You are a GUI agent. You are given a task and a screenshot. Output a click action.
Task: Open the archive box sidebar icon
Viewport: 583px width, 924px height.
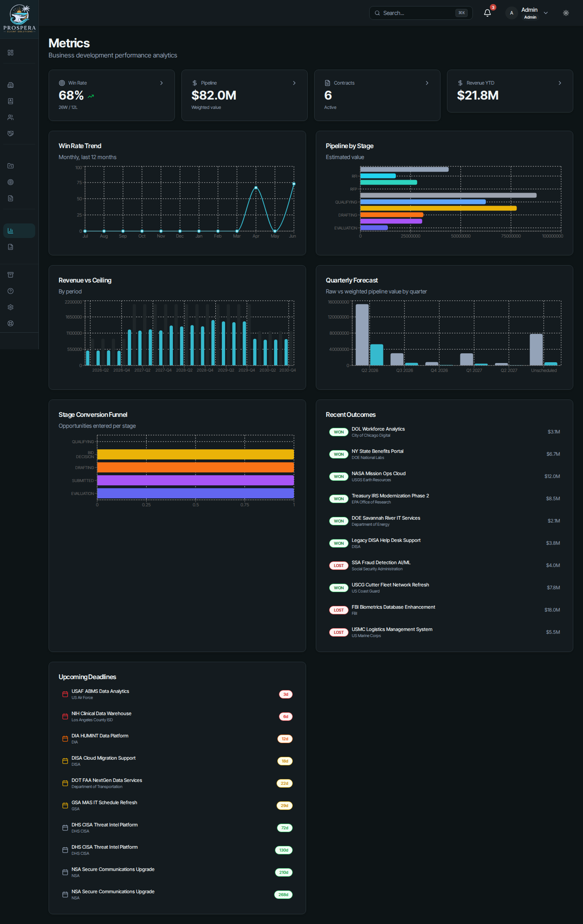pyautogui.click(x=11, y=275)
